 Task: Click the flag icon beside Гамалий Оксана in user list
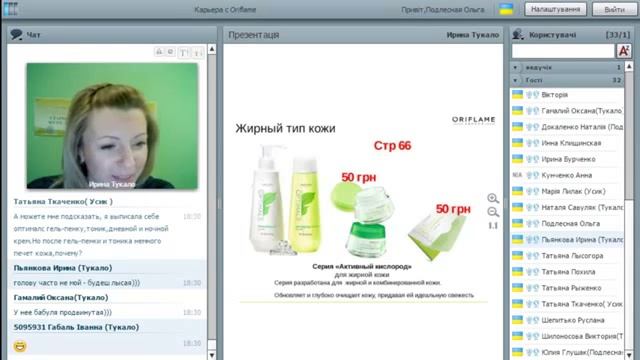tap(518, 111)
